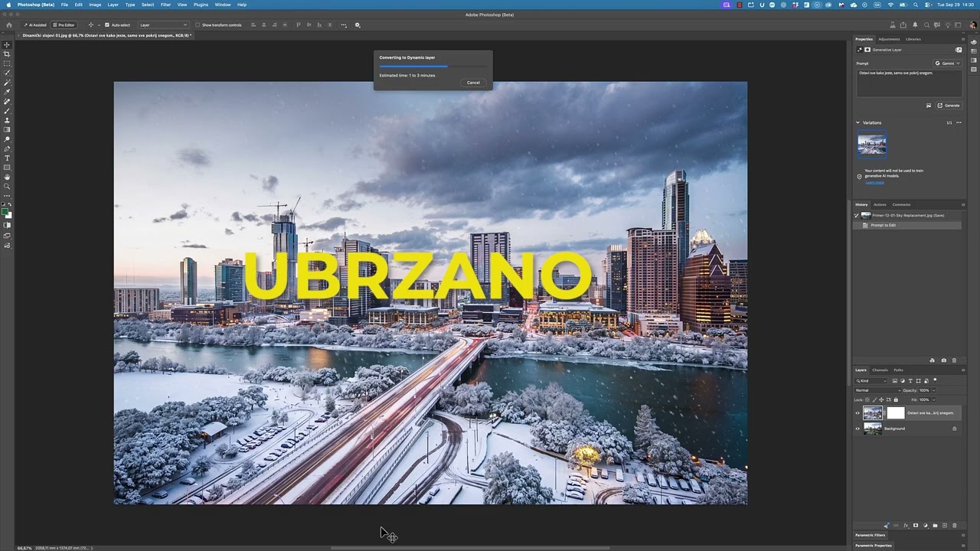Toggle the Auto-select checkbox
This screenshot has height=551, width=980.
coord(106,25)
